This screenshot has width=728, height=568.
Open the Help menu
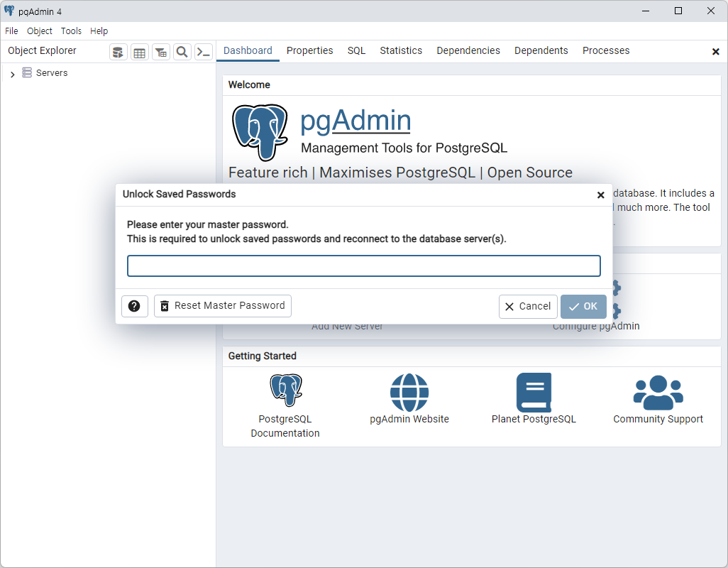[99, 31]
